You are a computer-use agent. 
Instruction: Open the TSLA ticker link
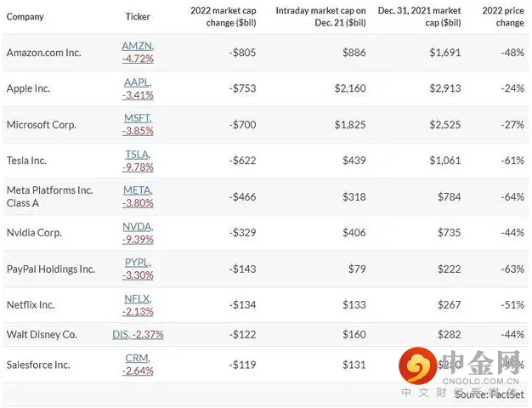coord(137,154)
